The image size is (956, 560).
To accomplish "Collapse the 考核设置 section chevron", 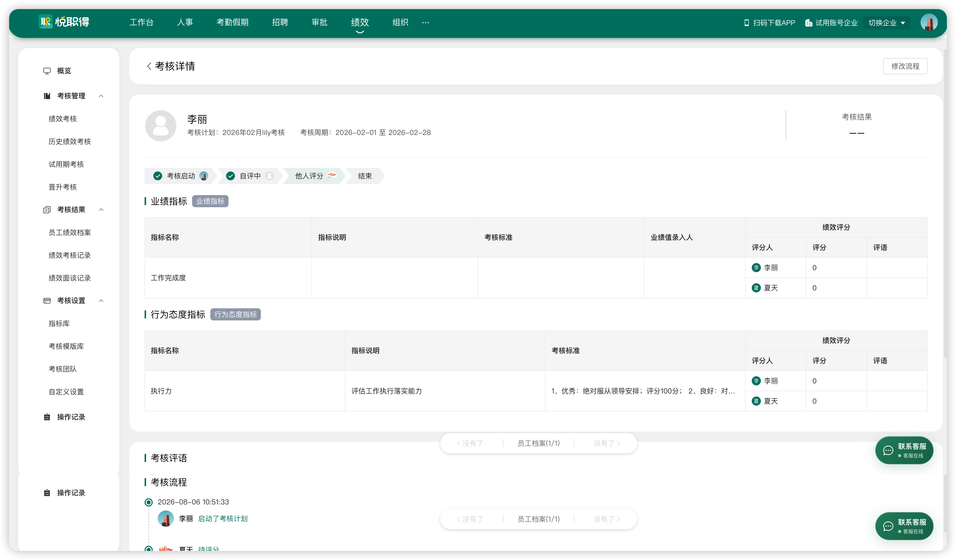I will coord(101,301).
